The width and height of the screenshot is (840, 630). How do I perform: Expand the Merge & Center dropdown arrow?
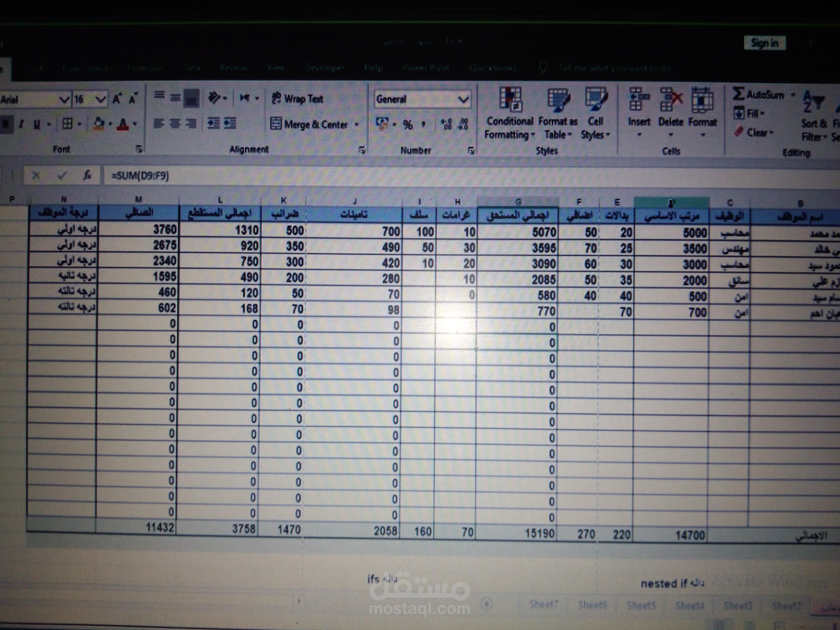pyautogui.click(x=357, y=125)
